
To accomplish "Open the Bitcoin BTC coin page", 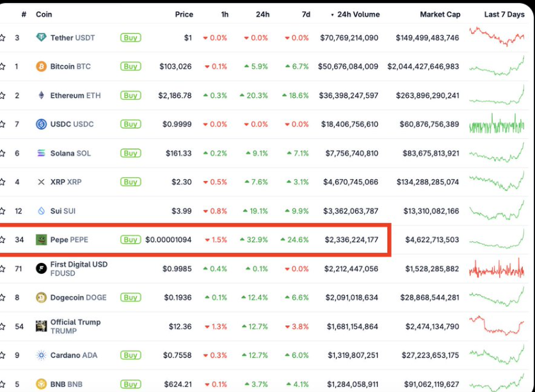I will pyautogui.click(x=70, y=66).
